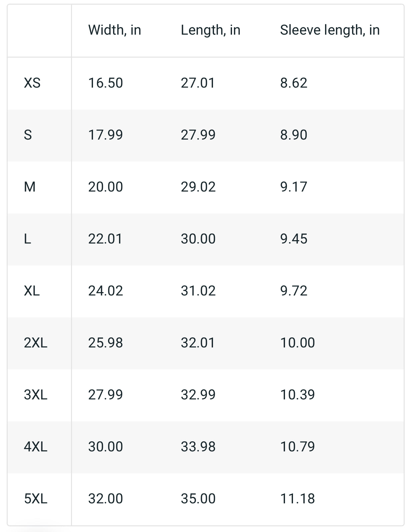Select the M size row label

(x=30, y=187)
